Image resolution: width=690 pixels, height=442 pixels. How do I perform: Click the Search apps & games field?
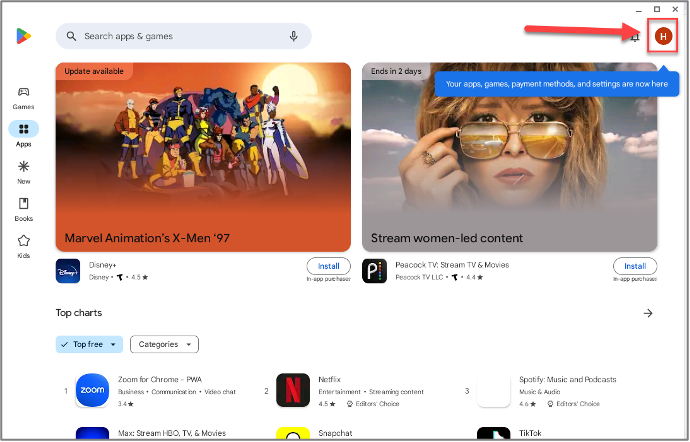180,36
